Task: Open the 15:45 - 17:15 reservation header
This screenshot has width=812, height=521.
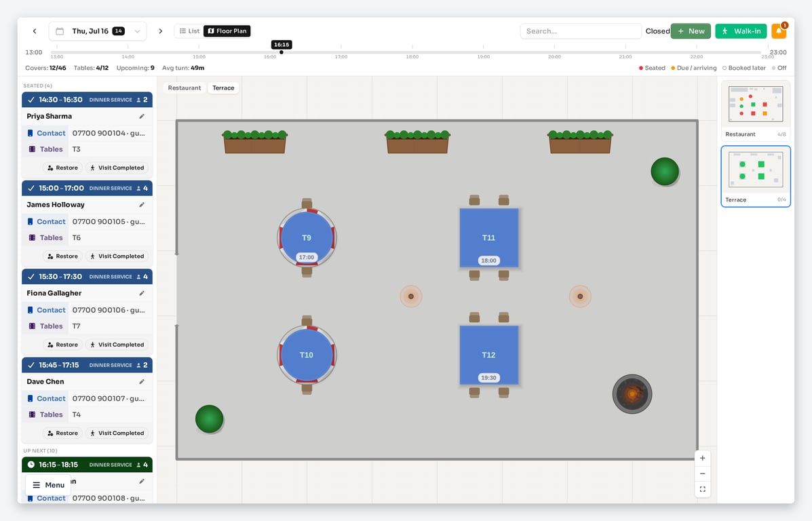Action: [87, 365]
